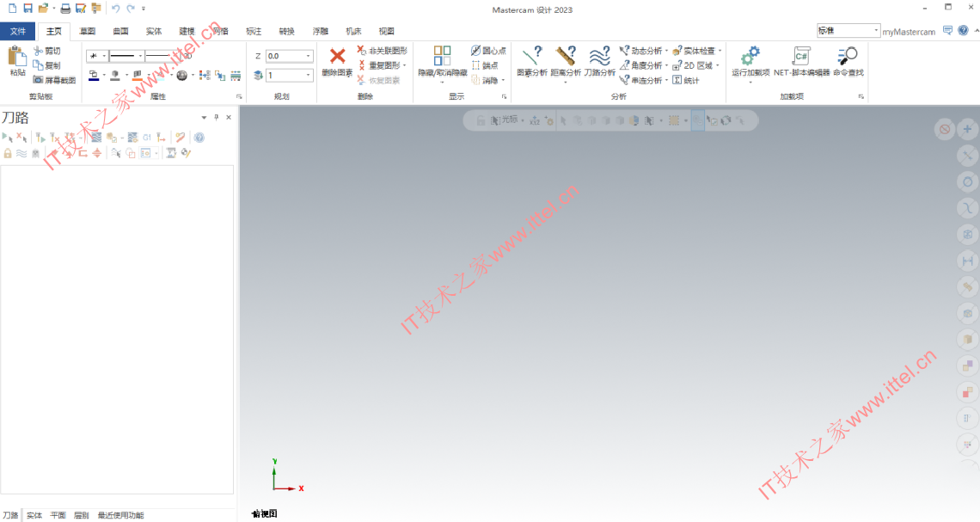Click the Z value input field
The height and width of the screenshot is (522, 980).
coord(285,56)
